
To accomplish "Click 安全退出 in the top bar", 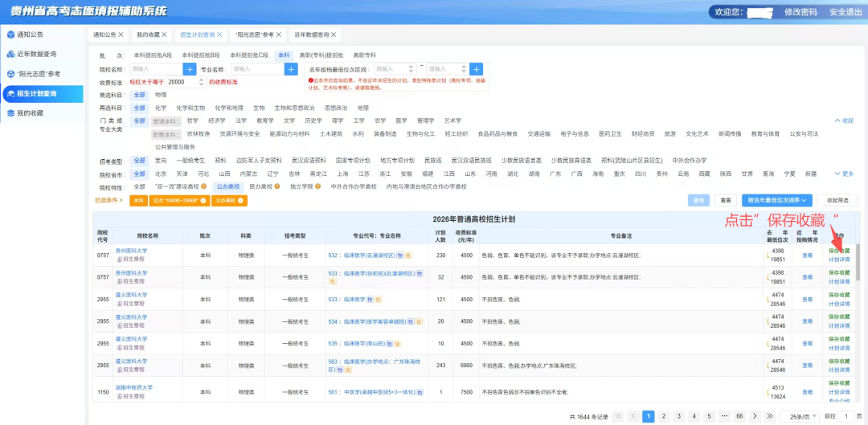I will 845,12.
